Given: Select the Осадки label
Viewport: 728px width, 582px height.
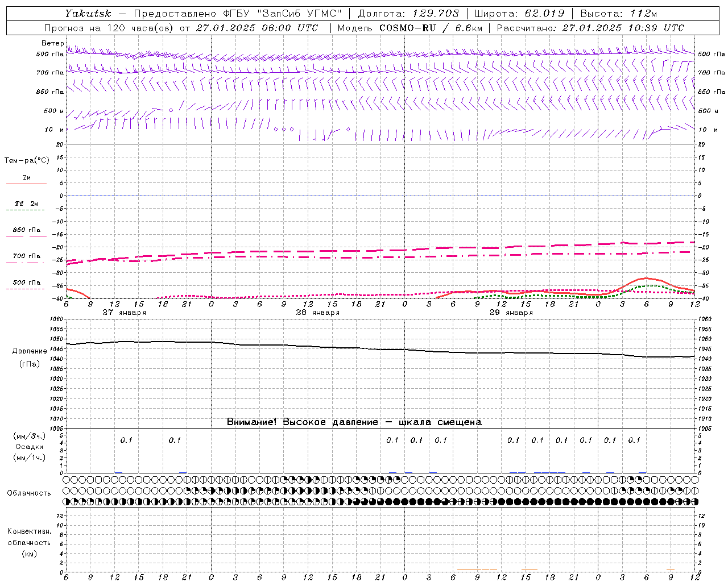Looking at the screenshot, I should click(x=30, y=447).
